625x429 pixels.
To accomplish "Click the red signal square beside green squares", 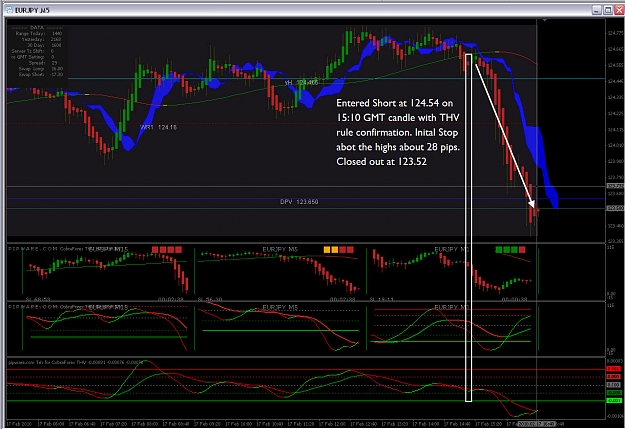I will [522, 250].
